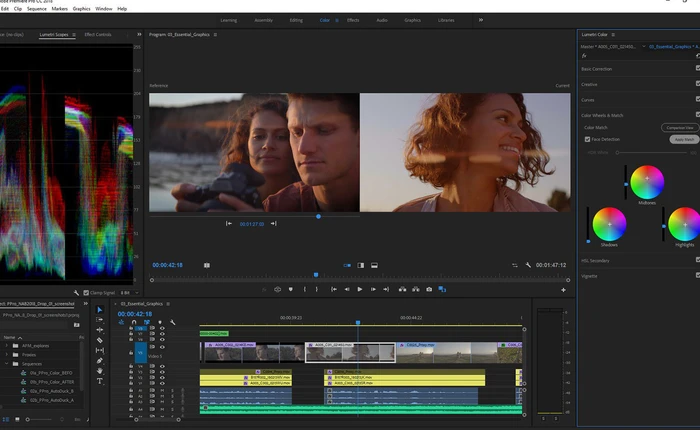Open Lumetri Scopes wrench settings
Viewport: 700px width, 430px height.
tap(76, 293)
